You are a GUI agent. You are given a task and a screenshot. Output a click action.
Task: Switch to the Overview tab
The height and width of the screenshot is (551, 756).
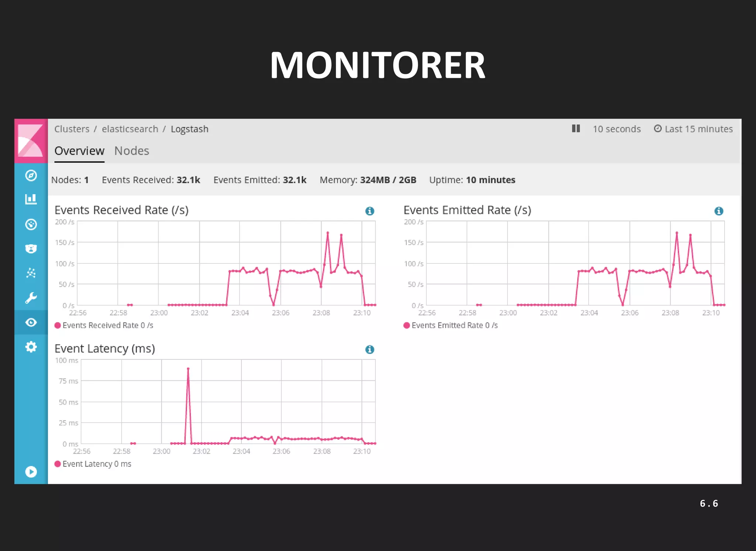pyautogui.click(x=79, y=151)
